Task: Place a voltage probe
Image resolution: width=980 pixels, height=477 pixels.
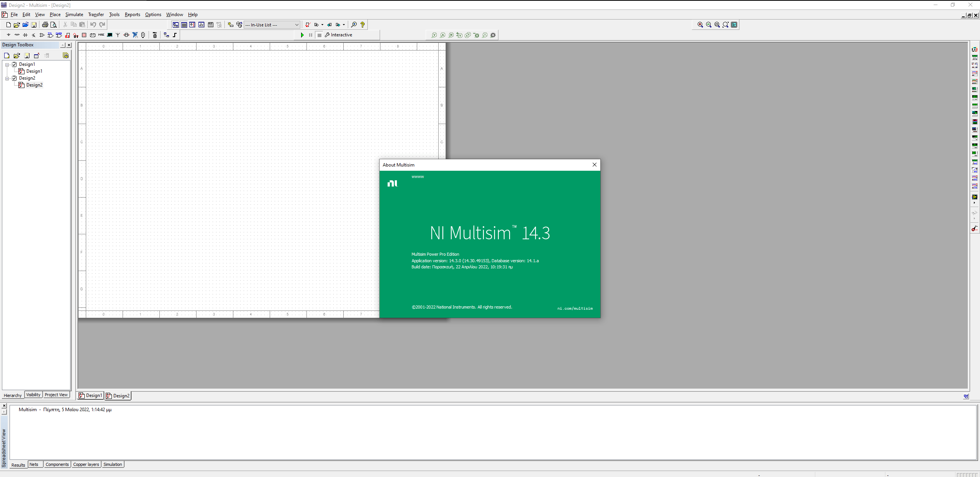Action: coord(434,35)
